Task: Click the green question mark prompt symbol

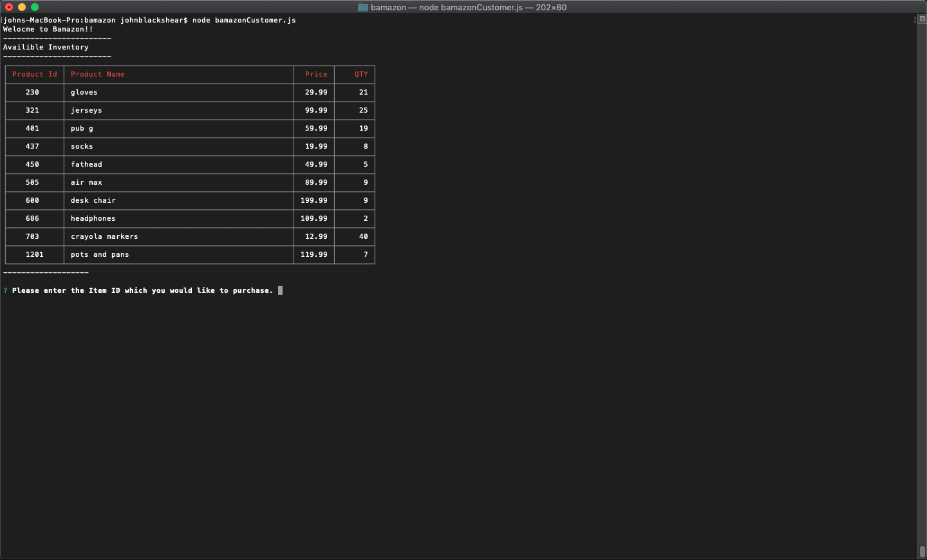Action: 5,291
